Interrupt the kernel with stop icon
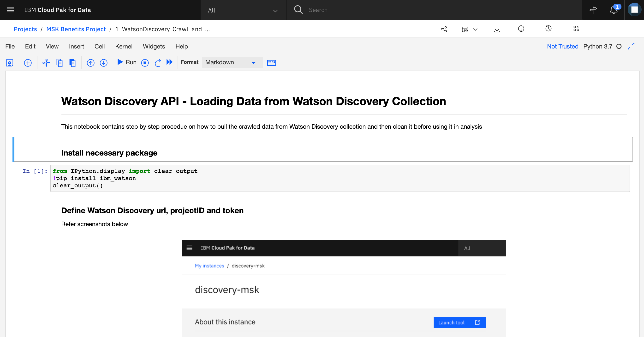Image resolution: width=644 pixels, height=337 pixels. [x=145, y=62]
